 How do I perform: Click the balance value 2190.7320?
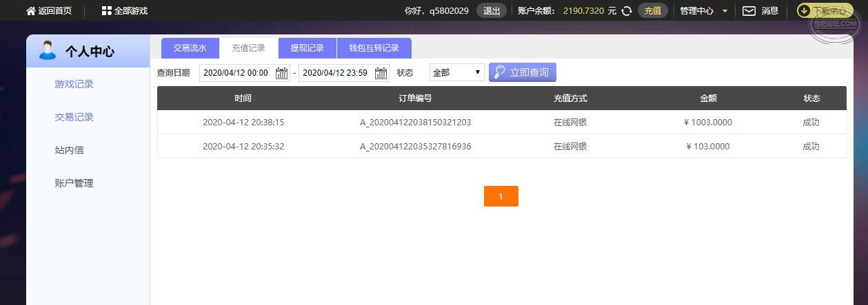pos(583,11)
